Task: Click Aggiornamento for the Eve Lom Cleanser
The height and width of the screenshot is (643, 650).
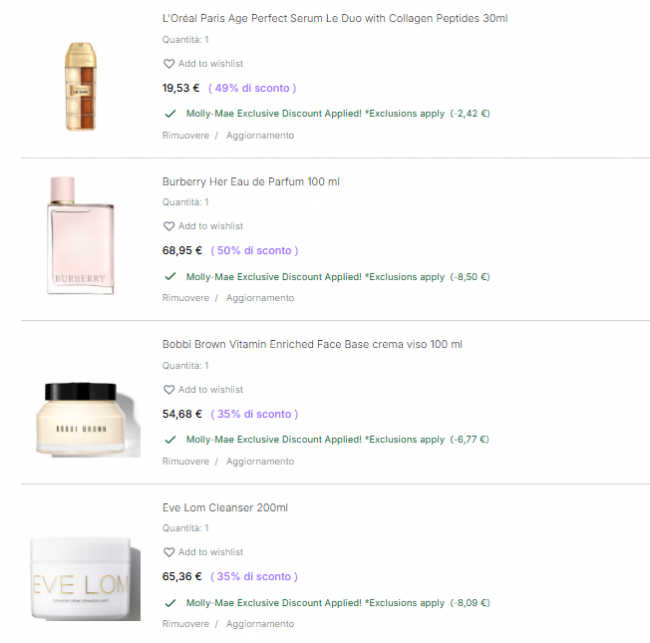Action: pyautogui.click(x=260, y=624)
